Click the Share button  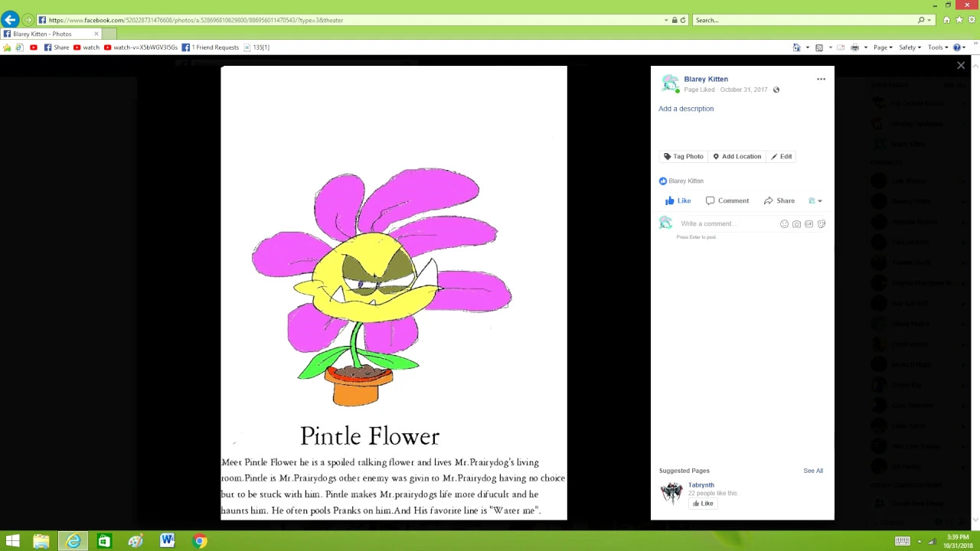click(x=779, y=201)
